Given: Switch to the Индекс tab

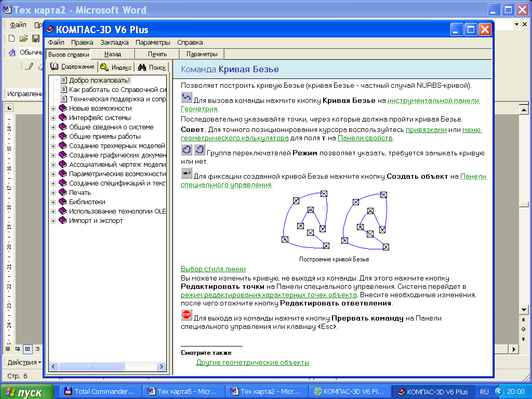Looking at the screenshot, I should 116,67.
